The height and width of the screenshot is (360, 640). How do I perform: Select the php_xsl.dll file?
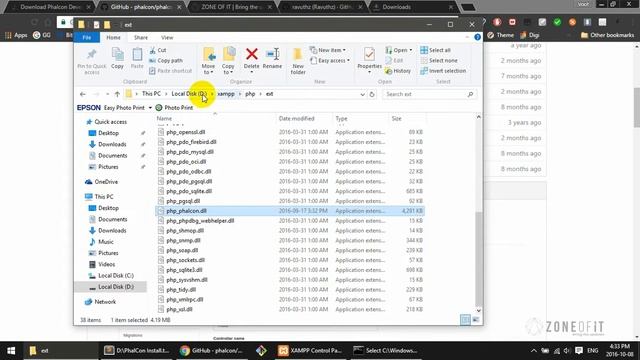pyautogui.click(x=290, y=309)
